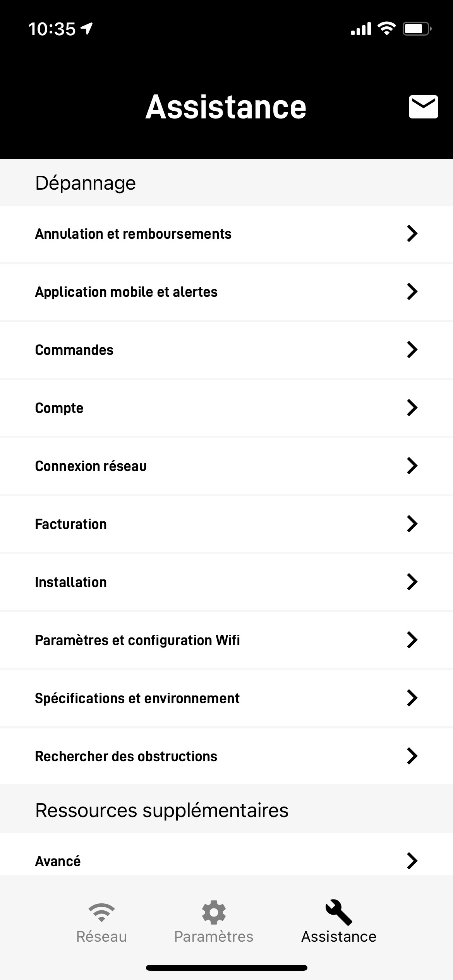Image resolution: width=453 pixels, height=980 pixels.
Task: Expand the Avancé chevron arrow
Action: pyautogui.click(x=412, y=861)
